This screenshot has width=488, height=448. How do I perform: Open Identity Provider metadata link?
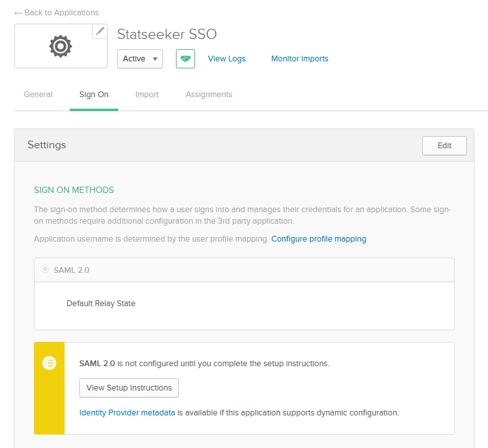pos(127,413)
